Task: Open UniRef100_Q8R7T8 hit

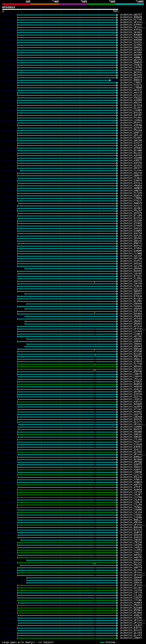Action: coord(131,567)
